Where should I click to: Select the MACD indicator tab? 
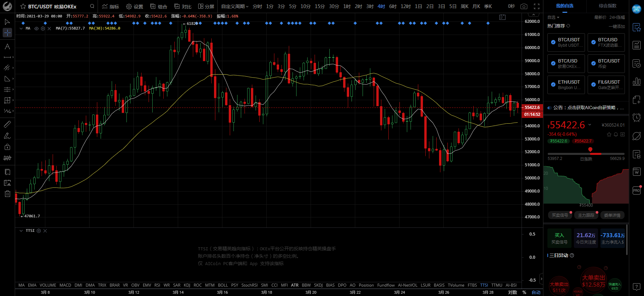[65, 285]
